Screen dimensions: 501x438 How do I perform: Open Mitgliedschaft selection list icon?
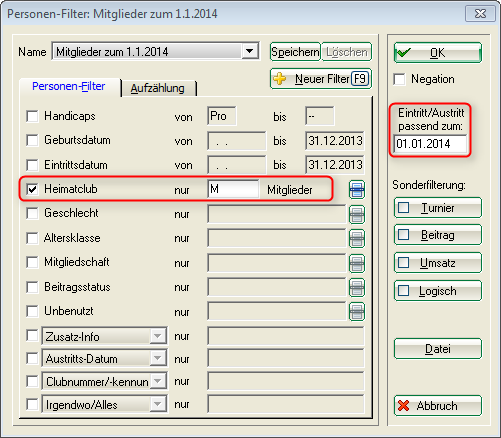[357, 263]
